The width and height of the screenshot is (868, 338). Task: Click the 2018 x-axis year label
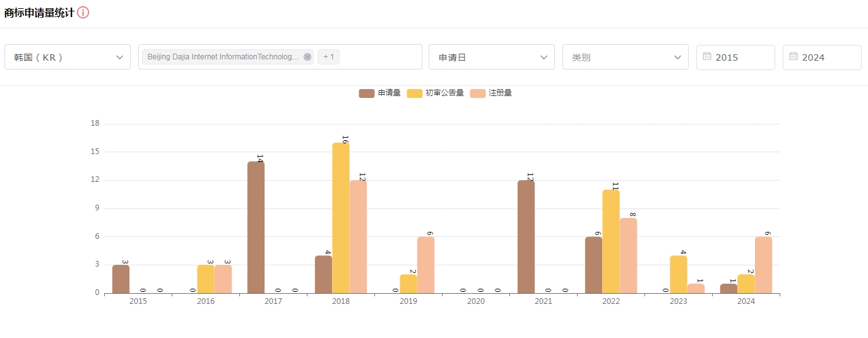pyautogui.click(x=341, y=301)
